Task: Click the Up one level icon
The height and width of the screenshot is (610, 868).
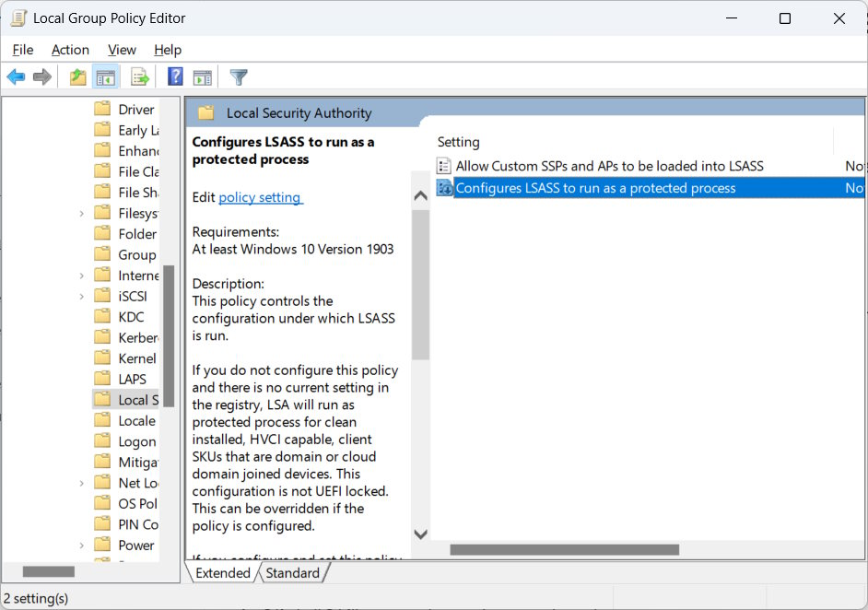Action: (77, 76)
